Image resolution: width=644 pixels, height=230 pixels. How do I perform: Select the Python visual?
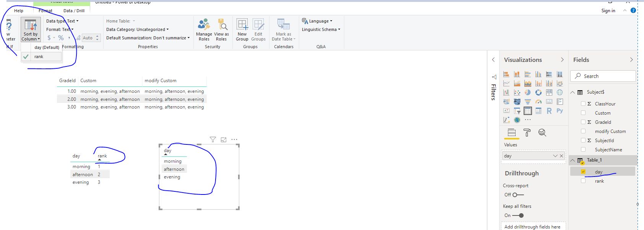tap(560, 111)
